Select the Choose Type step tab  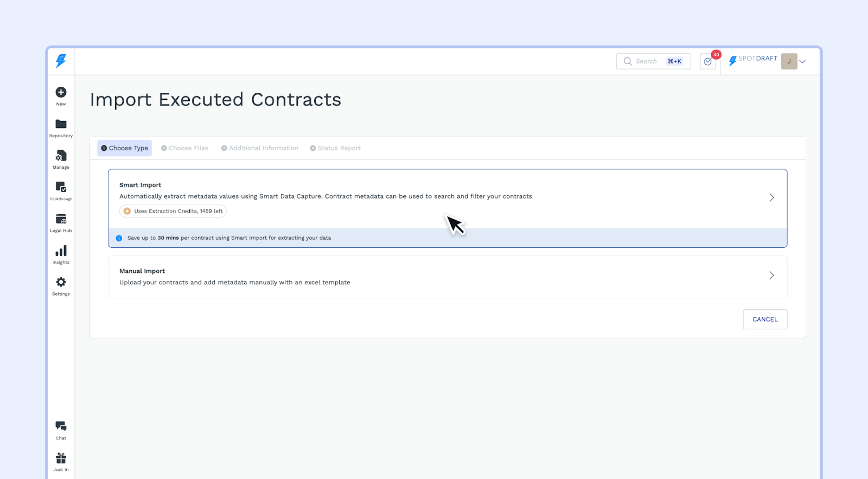[125, 148]
